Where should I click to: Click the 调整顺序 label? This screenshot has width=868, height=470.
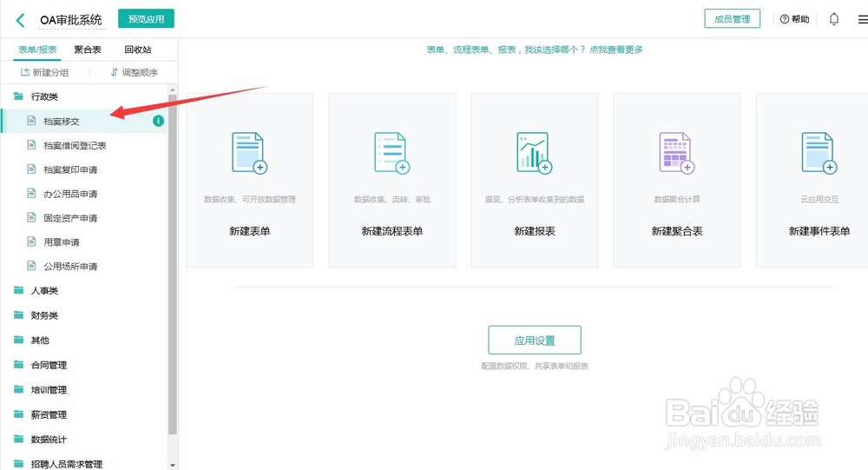[x=140, y=73]
